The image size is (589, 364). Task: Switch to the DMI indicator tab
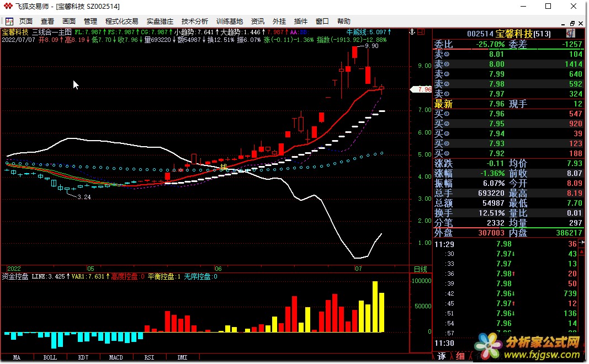click(182, 357)
